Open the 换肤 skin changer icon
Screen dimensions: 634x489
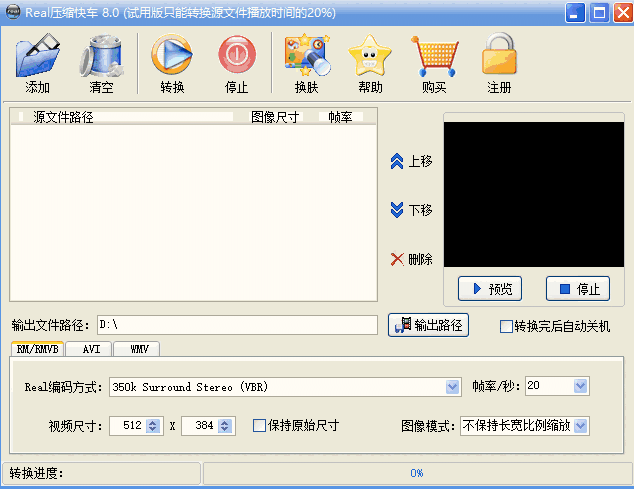tap(307, 55)
